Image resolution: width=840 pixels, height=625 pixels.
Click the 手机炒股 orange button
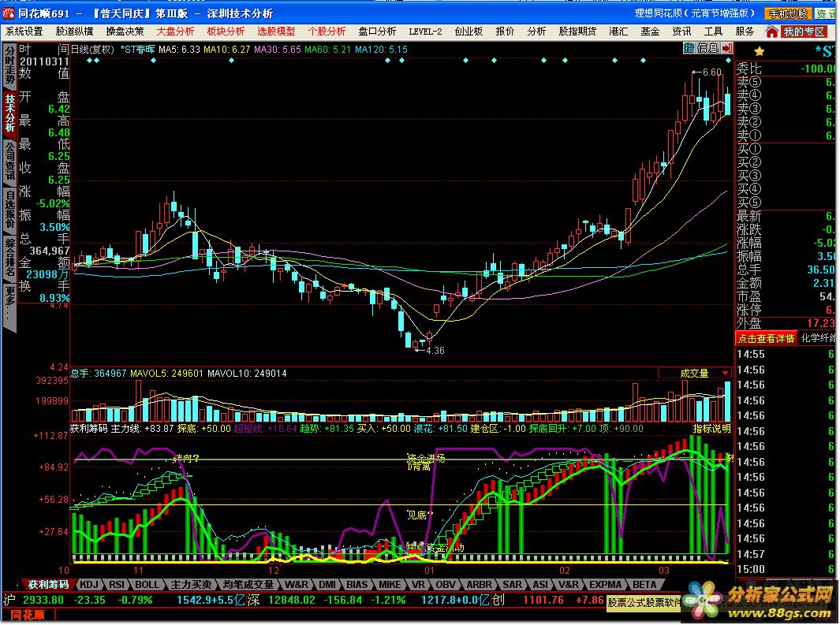click(x=788, y=13)
